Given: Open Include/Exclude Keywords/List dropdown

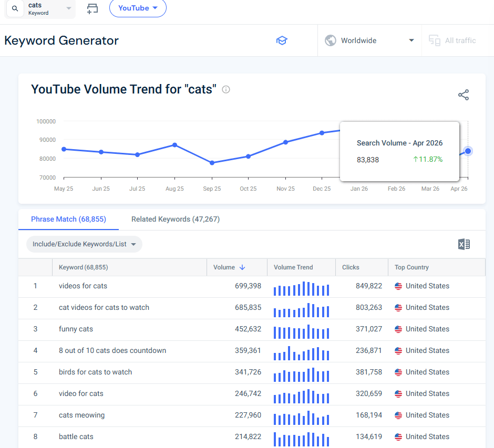Looking at the screenshot, I should pyautogui.click(x=84, y=244).
